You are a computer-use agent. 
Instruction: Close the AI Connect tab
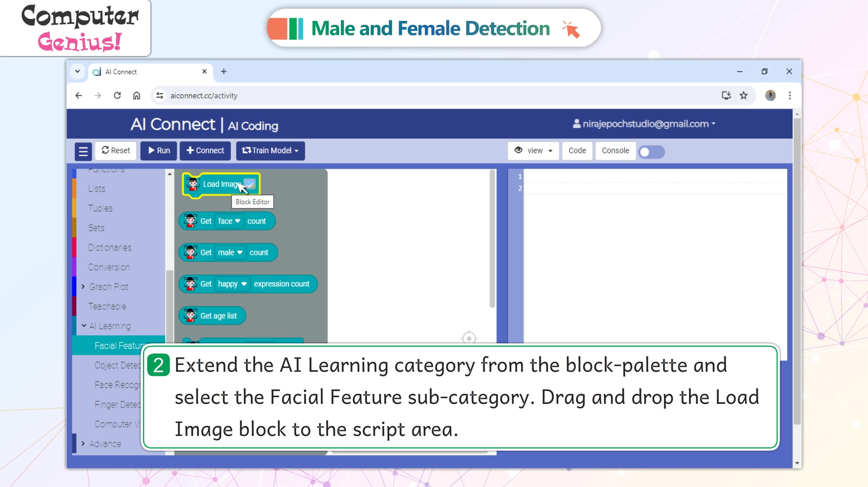click(204, 71)
